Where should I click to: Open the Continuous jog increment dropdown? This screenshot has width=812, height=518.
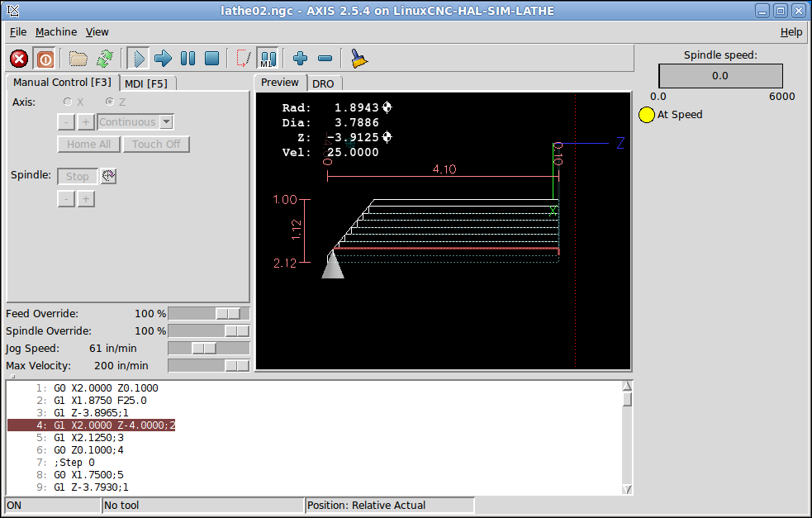[x=166, y=121]
